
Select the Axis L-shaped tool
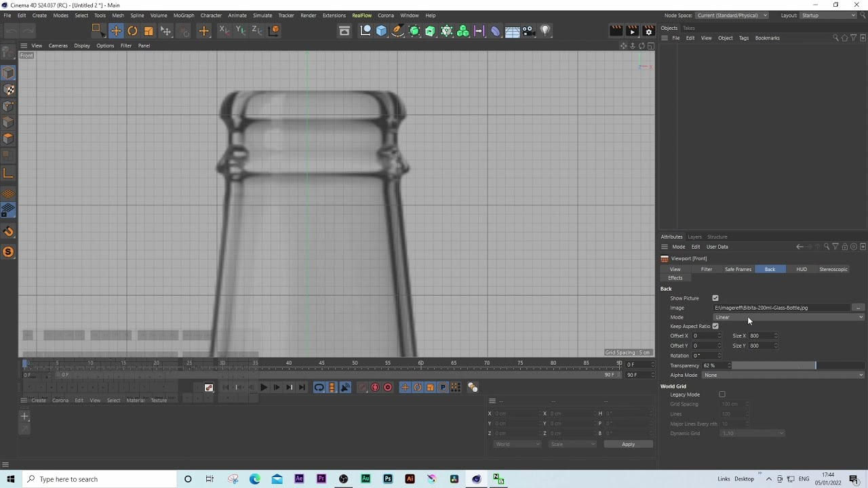tap(8, 174)
